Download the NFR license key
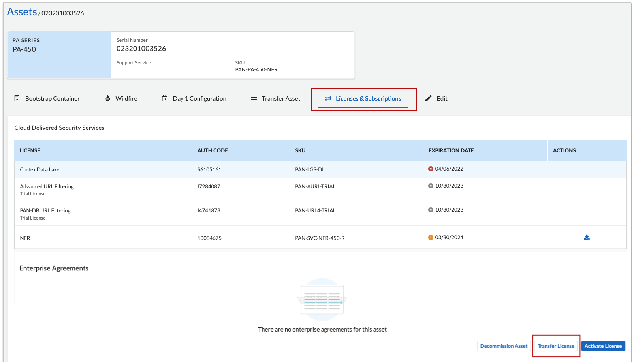Screen dimensions: 634x364 587,237
